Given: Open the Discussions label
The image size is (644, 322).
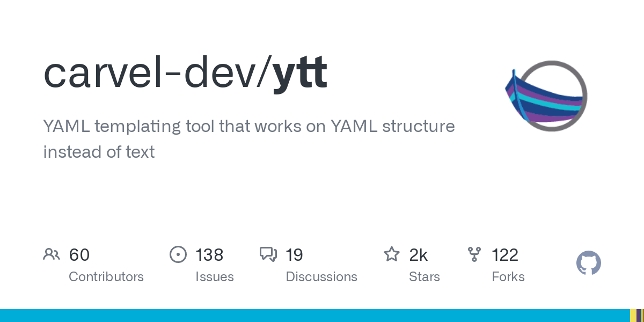Looking at the screenshot, I should pyautogui.click(x=321, y=277).
